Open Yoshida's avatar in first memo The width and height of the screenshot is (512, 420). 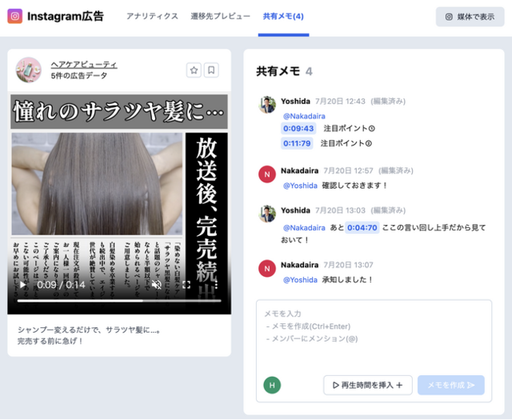click(267, 105)
